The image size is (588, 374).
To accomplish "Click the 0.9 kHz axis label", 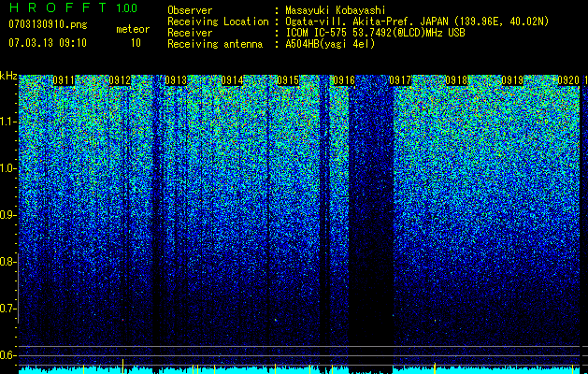I will (x=7, y=215).
